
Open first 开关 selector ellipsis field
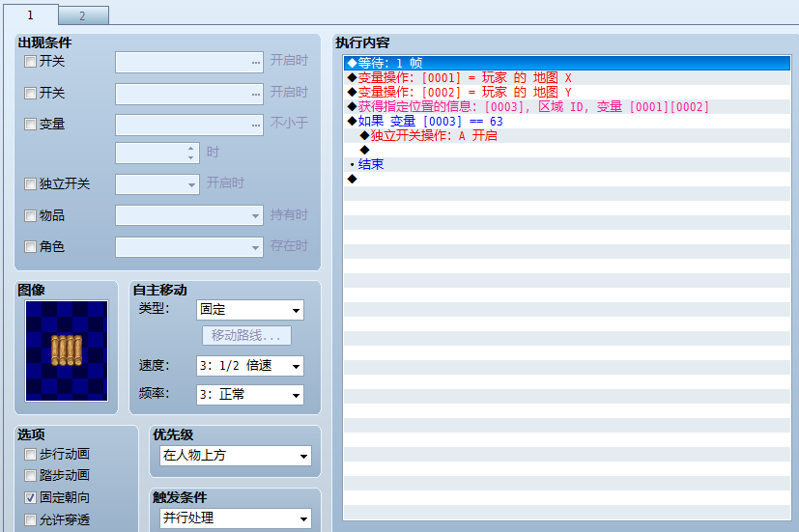189,62
